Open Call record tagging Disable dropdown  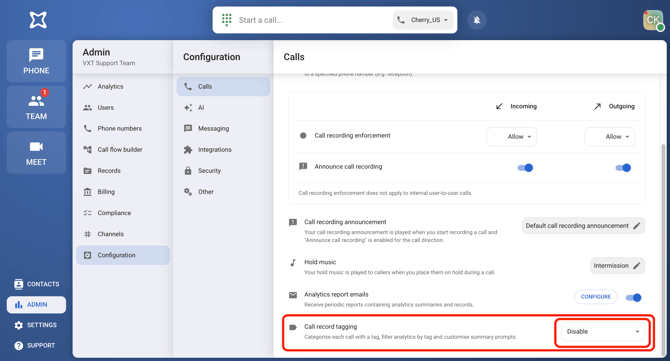(603, 332)
